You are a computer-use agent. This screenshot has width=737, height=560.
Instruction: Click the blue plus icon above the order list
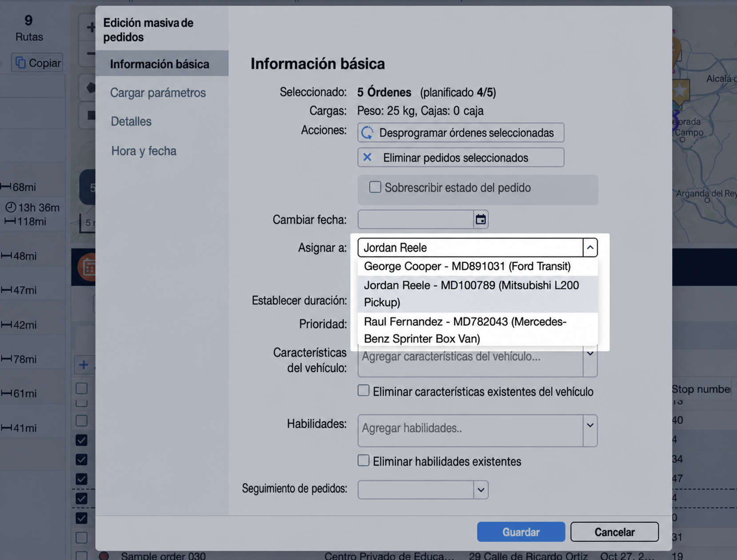tap(84, 365)
